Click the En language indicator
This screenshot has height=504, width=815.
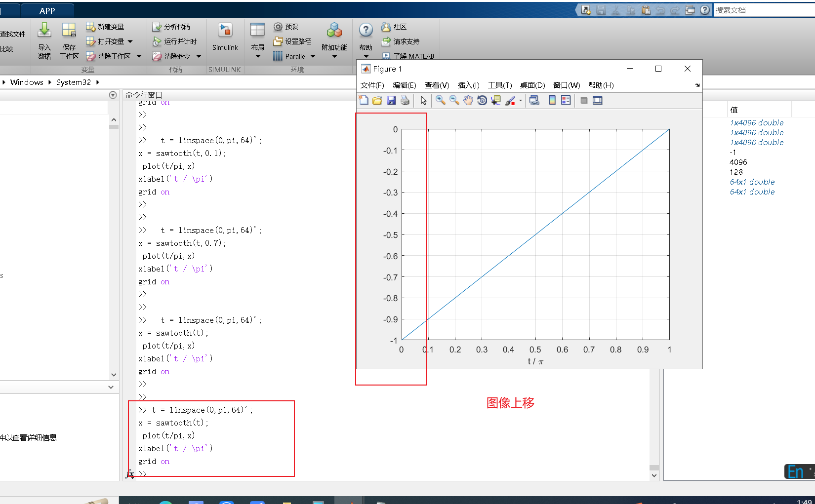796,472
